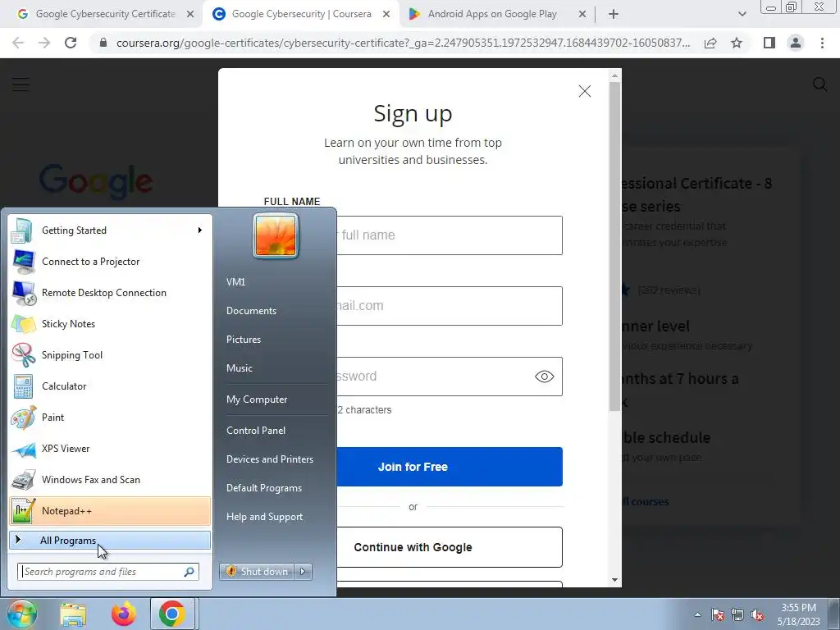Launch Notepad++ from Start menu
The width and height of the screenshot is (840, 630).
click(110, 511)
